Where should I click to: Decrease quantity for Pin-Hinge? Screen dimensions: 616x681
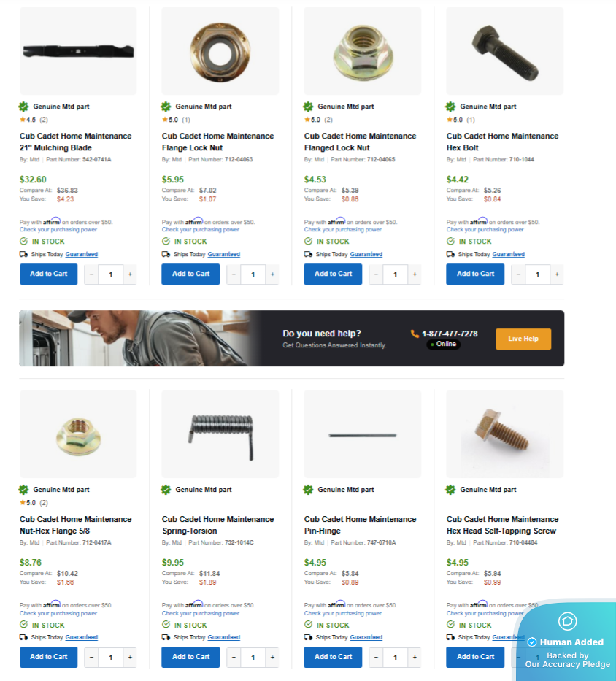376,658
